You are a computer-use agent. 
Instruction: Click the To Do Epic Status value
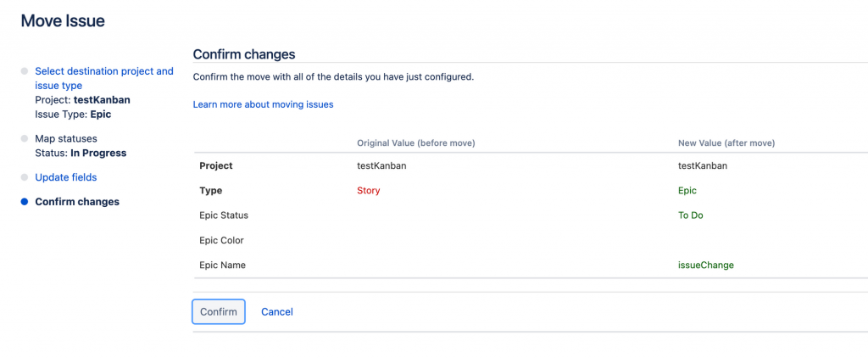[691, 215]
